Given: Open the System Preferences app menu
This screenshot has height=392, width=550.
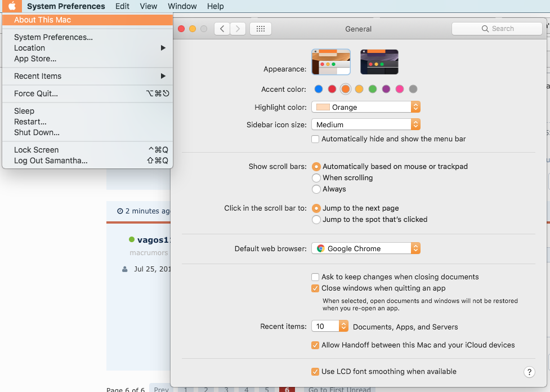Looking at the screenshot, I should click(x=66, y=6).
